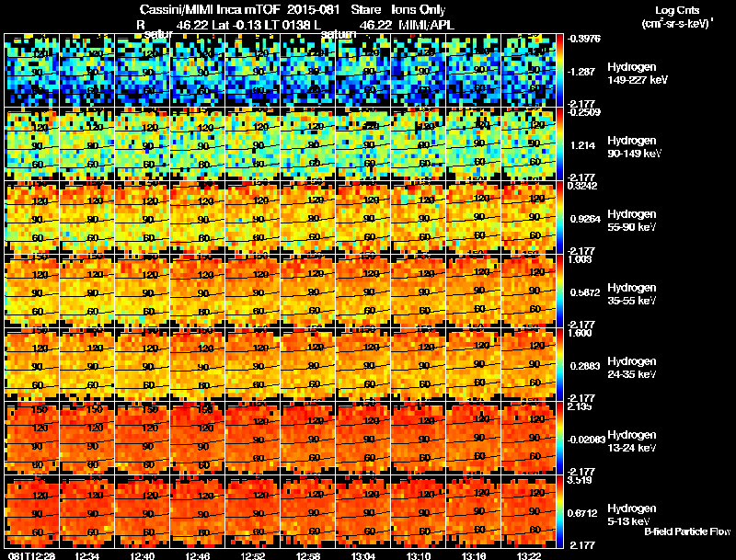
Task: Select the 'Hydrogen 13-24 keV' row label
Action: pos(632,441)
